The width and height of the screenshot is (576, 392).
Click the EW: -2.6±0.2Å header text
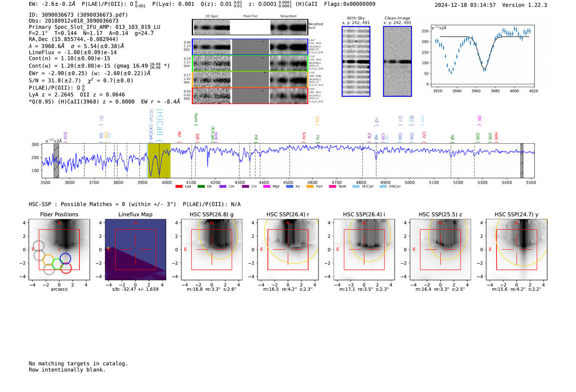(x=52, y=4)
